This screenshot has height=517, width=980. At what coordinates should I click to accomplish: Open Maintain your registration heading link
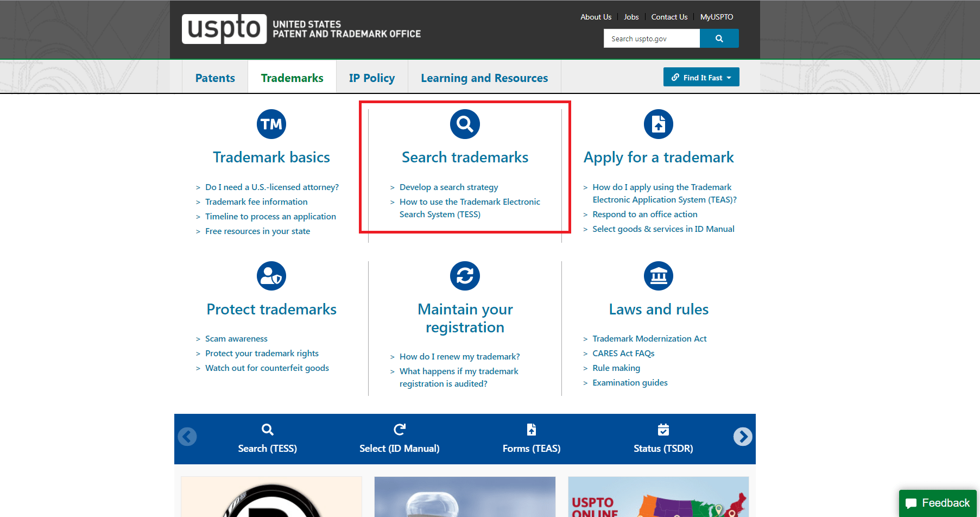coord(465,318)
